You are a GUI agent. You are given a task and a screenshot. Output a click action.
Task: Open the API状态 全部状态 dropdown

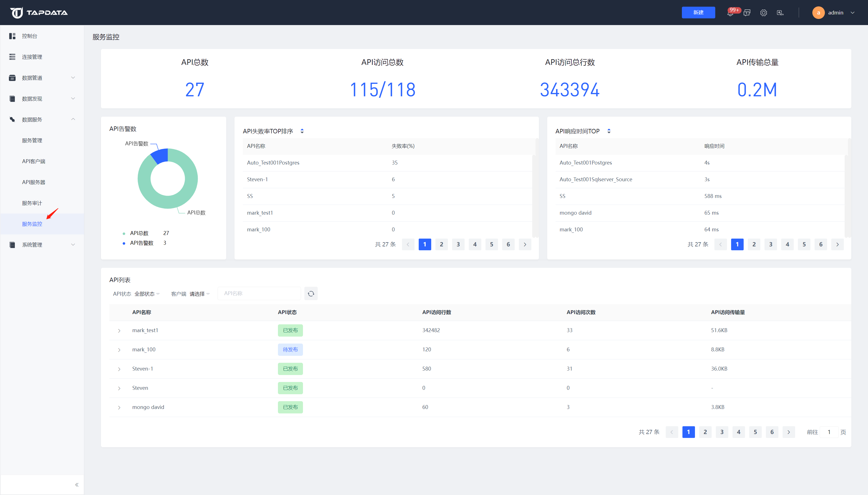click(147, 294)
